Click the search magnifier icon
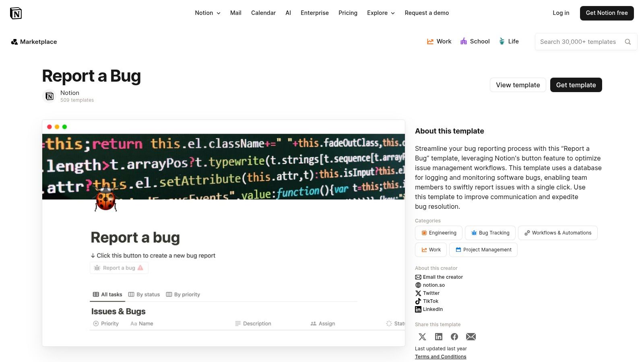Viewport: 644px width, 362px height. tap(628, 41)
